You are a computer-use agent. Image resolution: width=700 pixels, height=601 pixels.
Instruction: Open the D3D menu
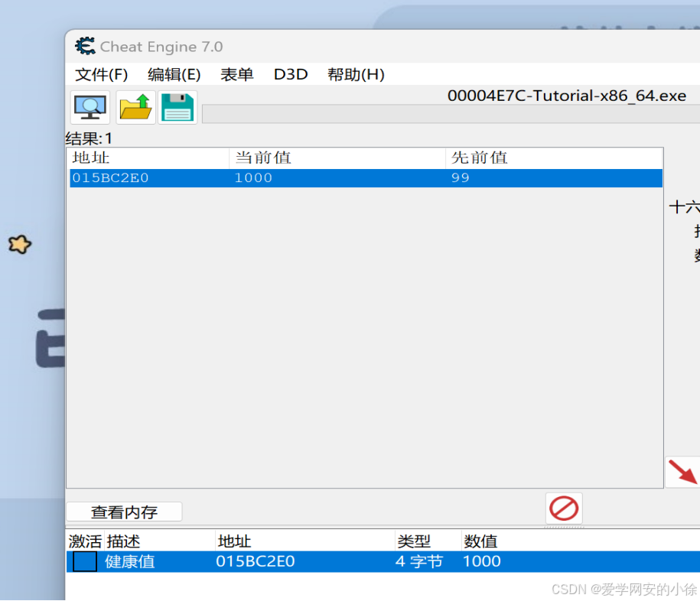[x=291, y=74]
